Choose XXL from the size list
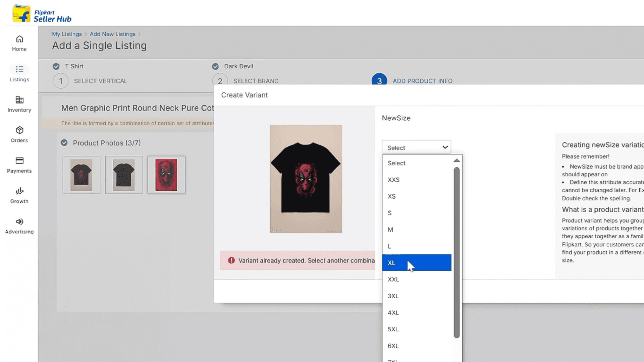 click(x=393, y=279)
